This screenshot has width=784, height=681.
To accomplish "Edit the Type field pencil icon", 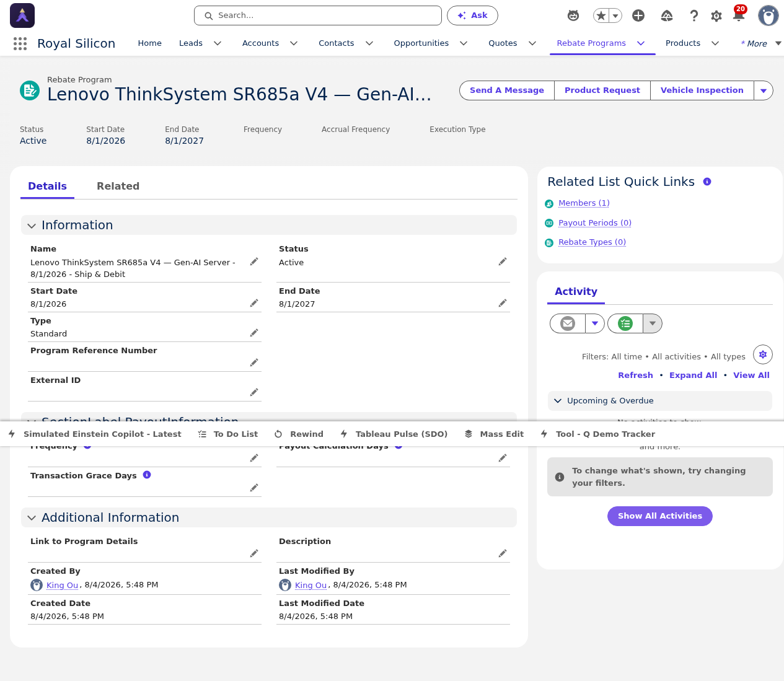I will click(x=254, y=333).
